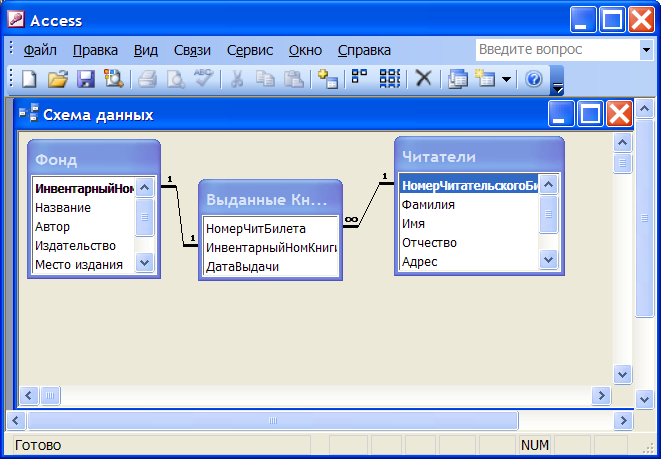Select Издательство field in Фонд

tap(83, 246)
